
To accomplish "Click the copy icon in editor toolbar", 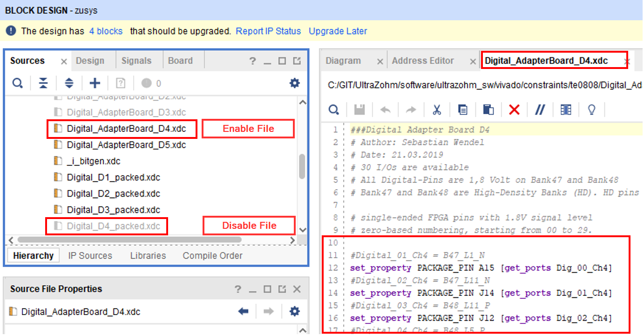I will point(462,110).
